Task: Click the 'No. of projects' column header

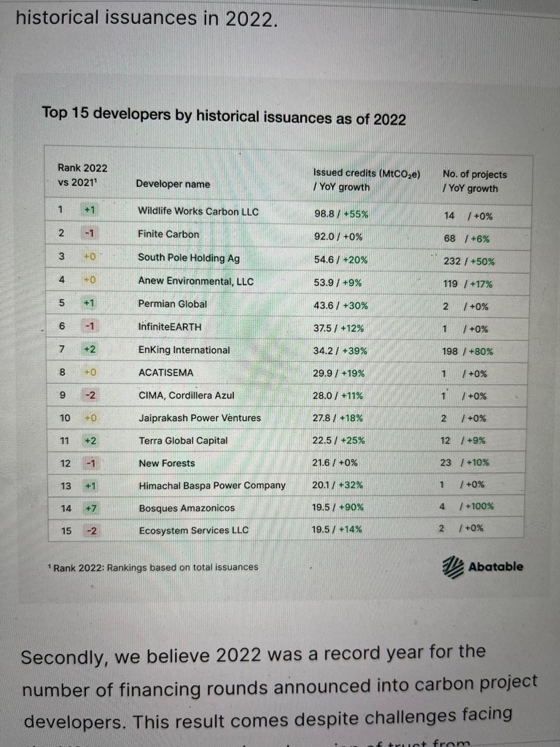Action: 474,181
